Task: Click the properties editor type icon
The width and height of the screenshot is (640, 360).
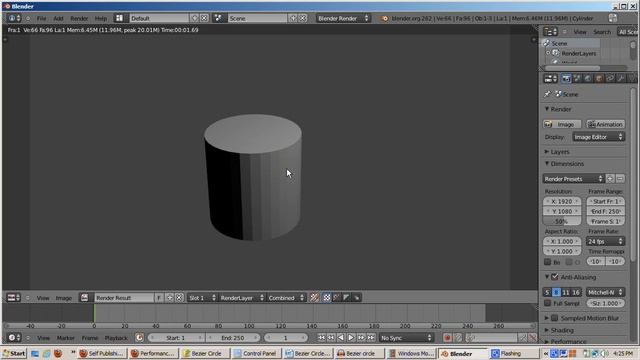Action: pyautogui.click(x=550, y=78)
